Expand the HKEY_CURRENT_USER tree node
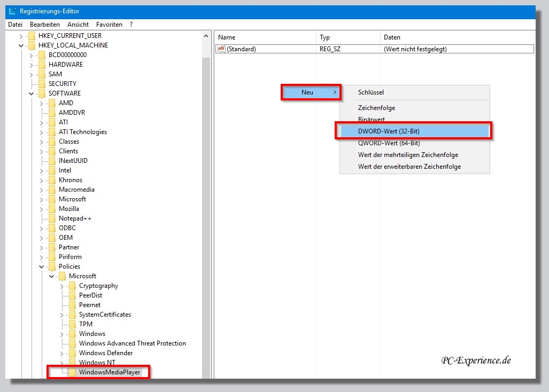549x392 pixels. coord(21,36)
